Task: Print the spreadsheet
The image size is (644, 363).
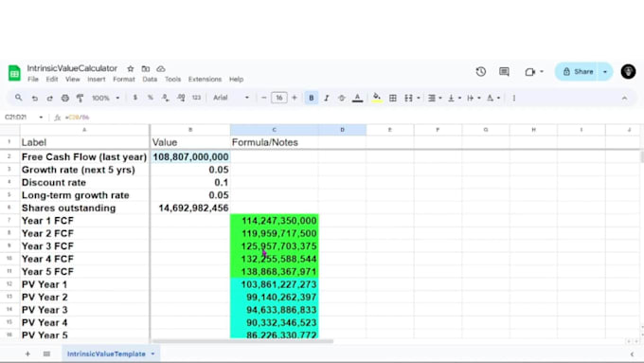Action: 65,98
